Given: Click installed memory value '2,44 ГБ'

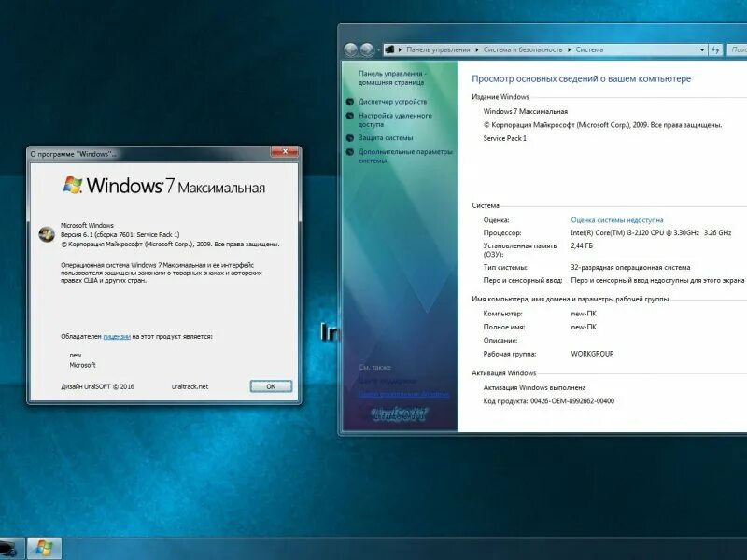Looking at the screenshot, I should tap(582, 245).
